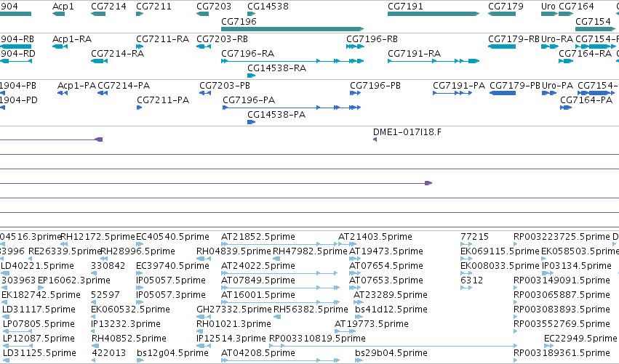
Task: Click EST LD40221.5prime
Action: 38,266
